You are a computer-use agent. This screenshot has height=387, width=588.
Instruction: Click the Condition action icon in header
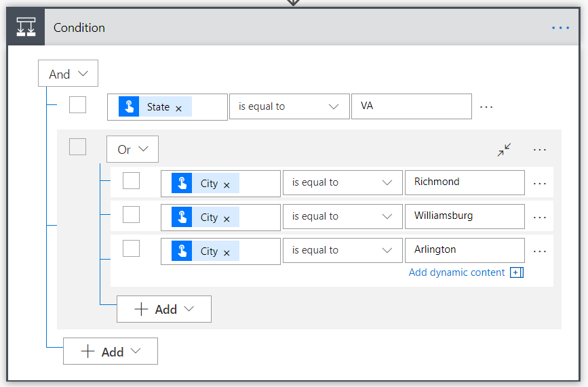pyautogui.click(x=26, y=28)
